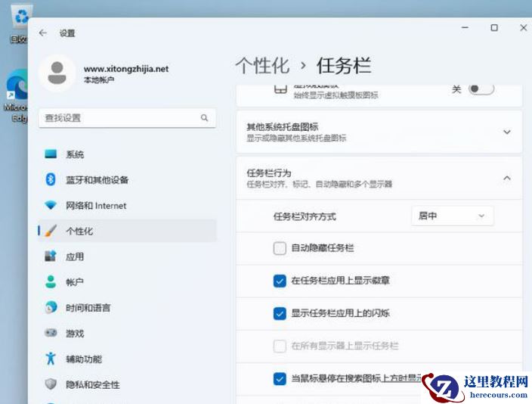Maximize the Settings window

[494, 28]
